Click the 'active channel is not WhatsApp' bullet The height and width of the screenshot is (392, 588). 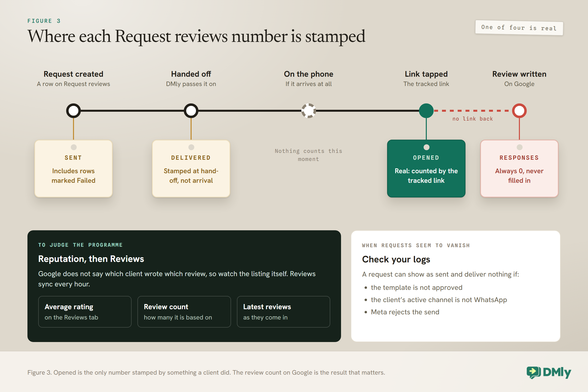(439, 300)
